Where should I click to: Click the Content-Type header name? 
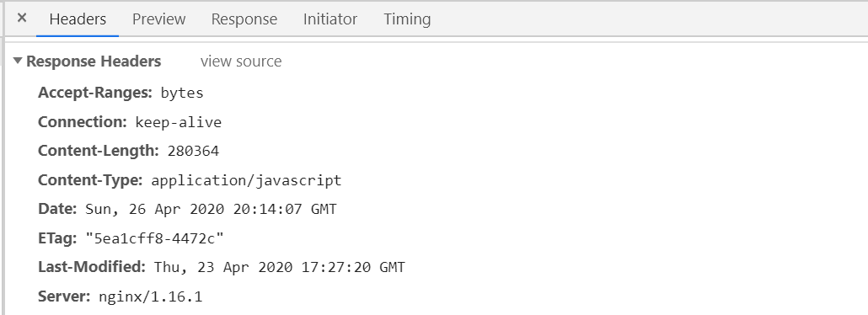click(91, 180)
